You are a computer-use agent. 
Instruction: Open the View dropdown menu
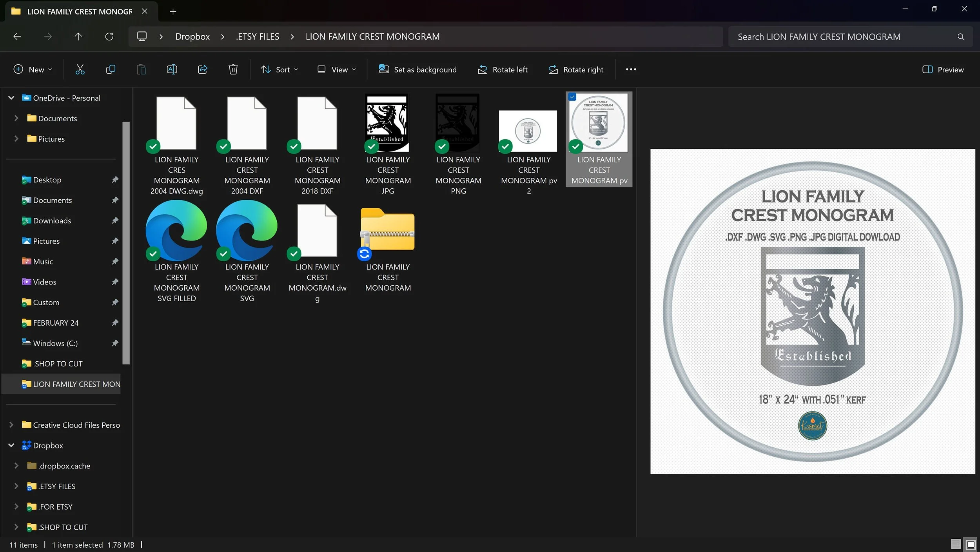pos(337,69)
